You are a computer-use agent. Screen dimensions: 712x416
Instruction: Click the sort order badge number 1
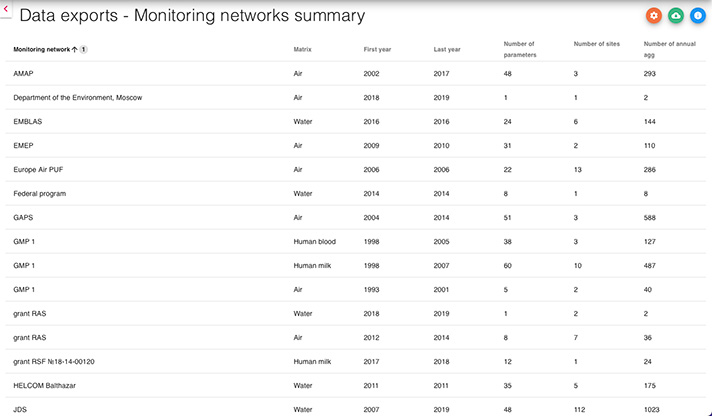click(x=84, y=50)
